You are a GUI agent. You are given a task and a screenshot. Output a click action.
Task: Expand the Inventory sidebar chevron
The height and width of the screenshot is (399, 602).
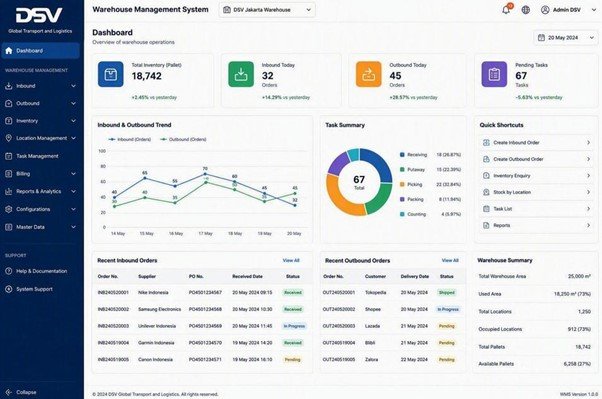click(x=73, y=121)
